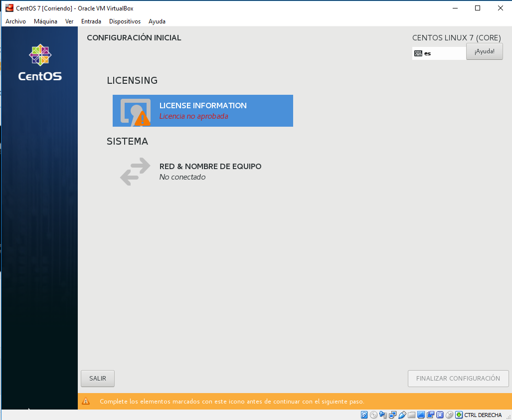The height and width of the screenshot is (420, 512).
Task: Click the audio status icon
Action: point(383,415)
